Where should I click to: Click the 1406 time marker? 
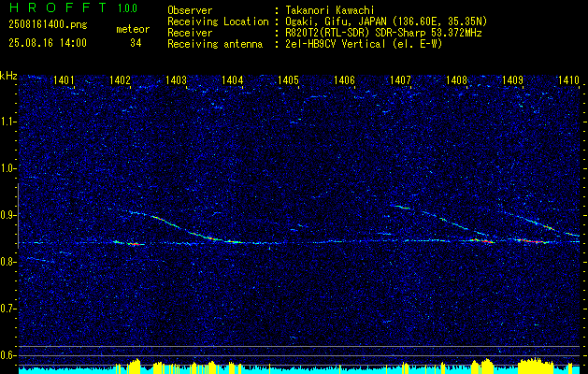point(344,79)
